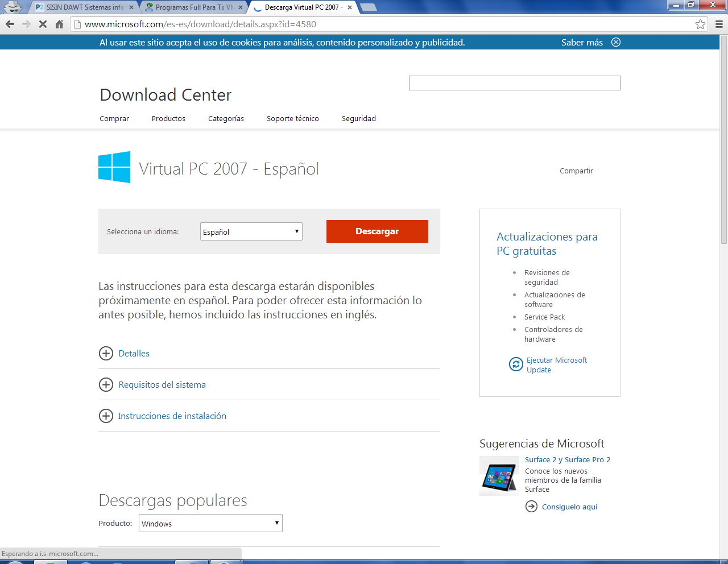
Task: Click the Sugerencias de Microsoft heading
Action: (x=542, y=443)
